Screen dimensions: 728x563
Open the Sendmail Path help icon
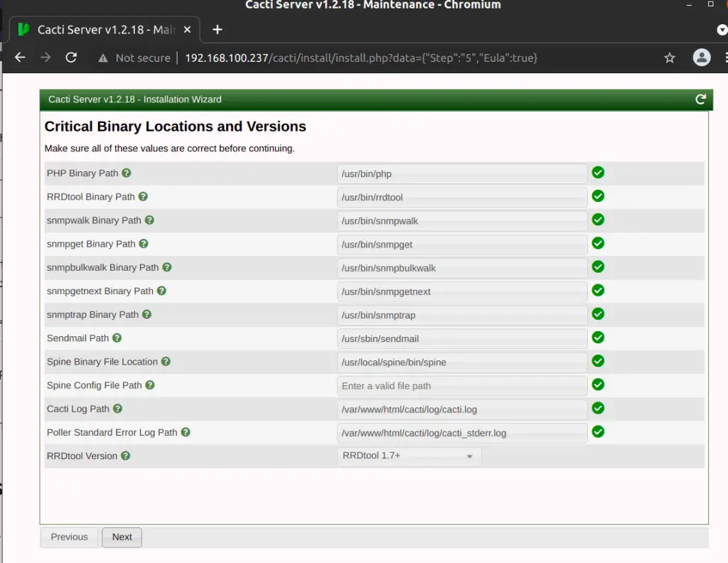[117, 338]
